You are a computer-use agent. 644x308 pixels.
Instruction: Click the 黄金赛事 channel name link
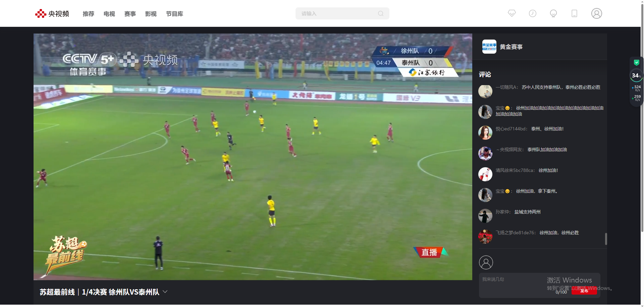click(511, 47)
